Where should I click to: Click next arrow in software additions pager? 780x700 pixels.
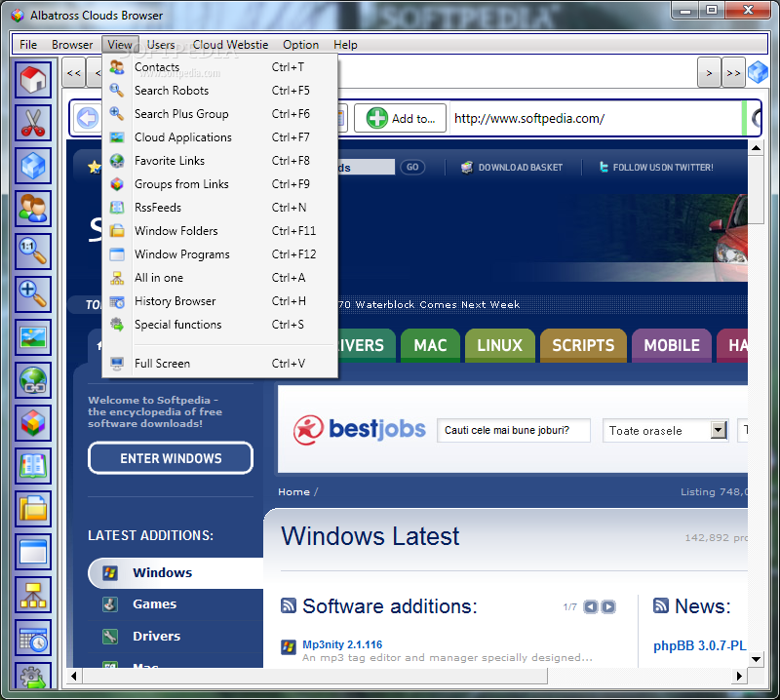click(607, 607)
